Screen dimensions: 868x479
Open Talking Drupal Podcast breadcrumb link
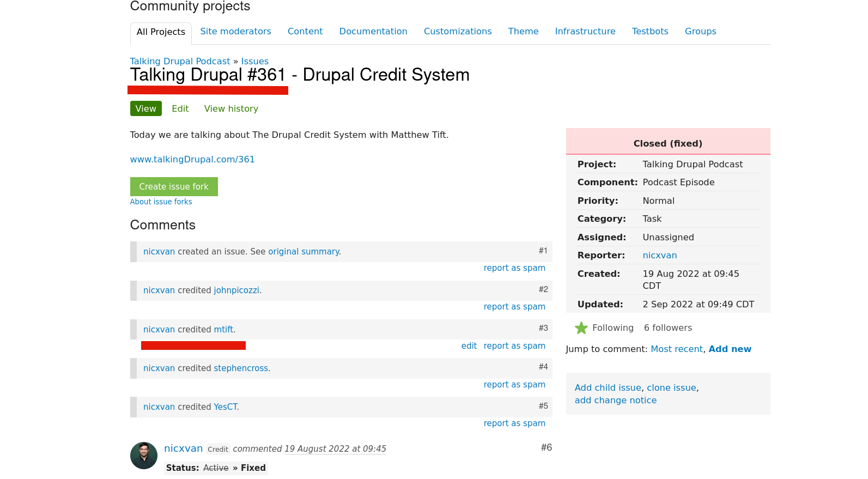(180, 62)
